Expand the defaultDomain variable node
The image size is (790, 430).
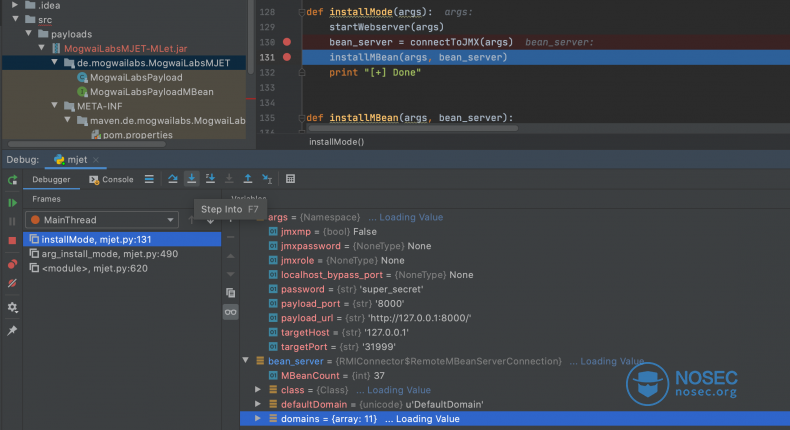click(x=258, y=404)
